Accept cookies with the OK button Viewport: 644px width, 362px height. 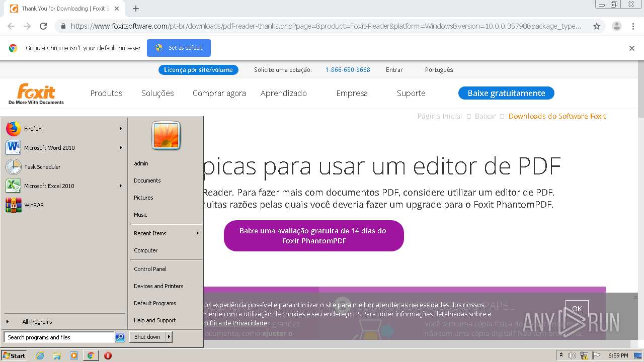(x=577, y=309)
